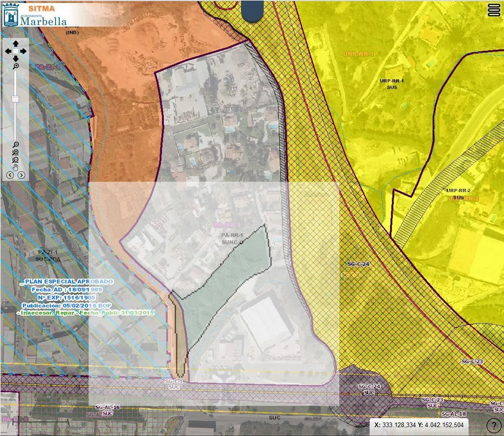The image size is (504, 436).
Task: Activate the zoom-in box selection tool
Action: pos(16,153)
